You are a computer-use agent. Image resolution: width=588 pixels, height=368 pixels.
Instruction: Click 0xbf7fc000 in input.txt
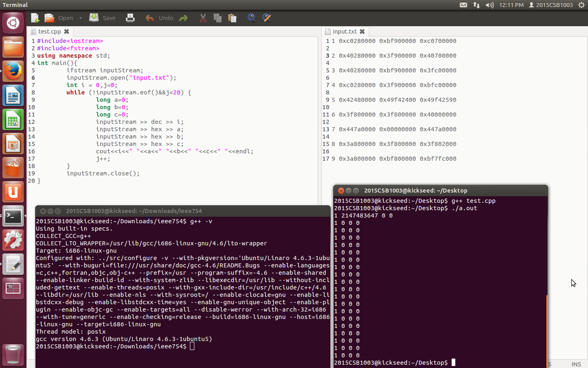pyautogui.click(x=438, y=159)
